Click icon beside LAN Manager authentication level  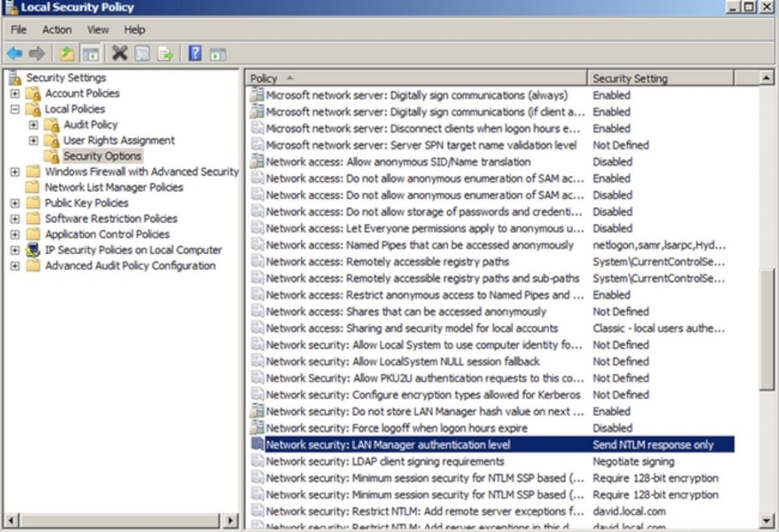tap(257, 444)
